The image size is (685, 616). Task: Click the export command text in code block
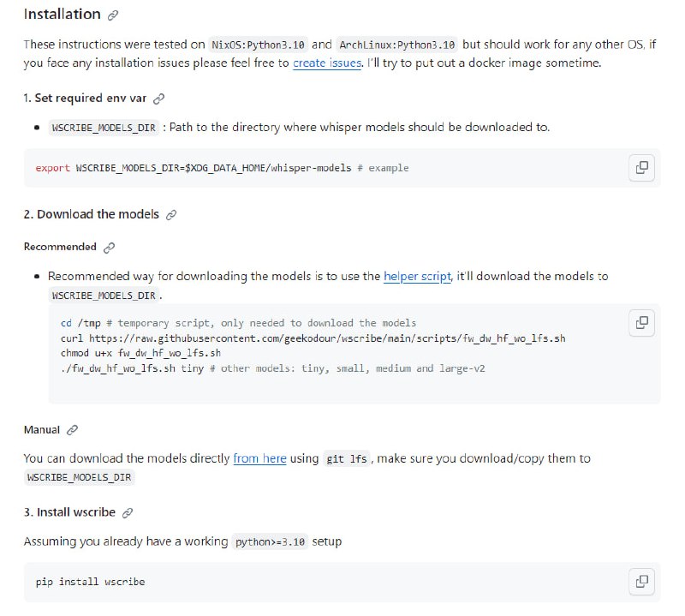tap(222, 168)
